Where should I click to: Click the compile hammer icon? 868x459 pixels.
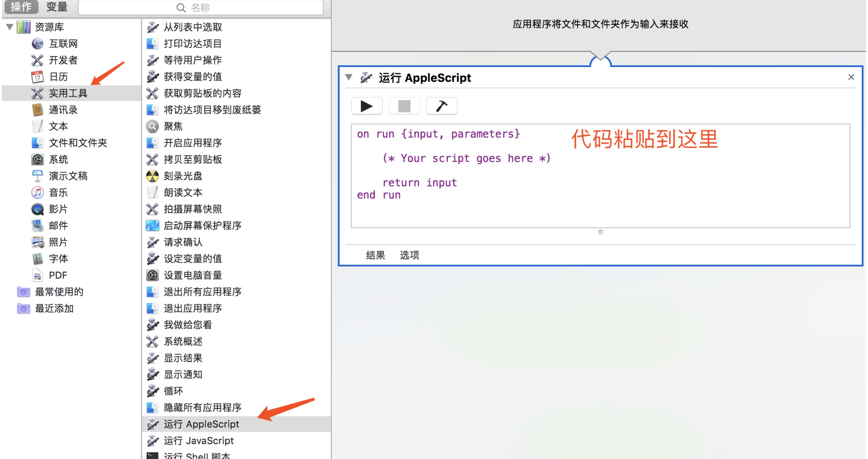(x=441, y=107)
